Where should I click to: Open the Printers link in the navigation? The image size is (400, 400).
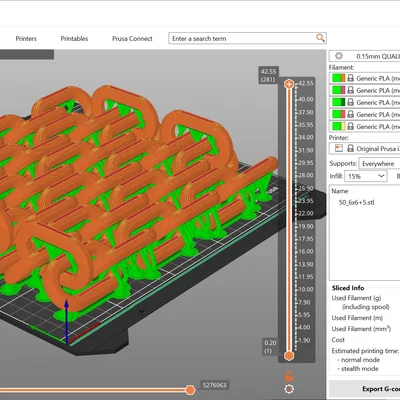click(26, 39)
